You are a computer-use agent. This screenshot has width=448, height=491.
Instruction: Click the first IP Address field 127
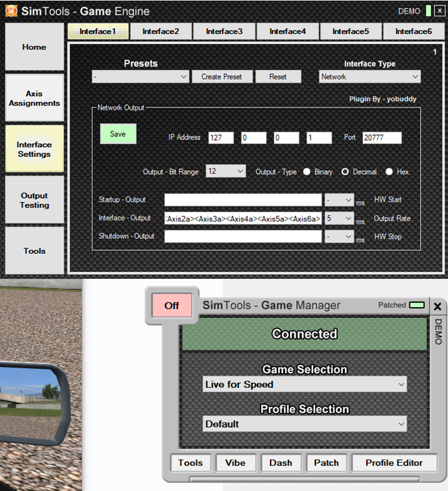pos(221,138)
